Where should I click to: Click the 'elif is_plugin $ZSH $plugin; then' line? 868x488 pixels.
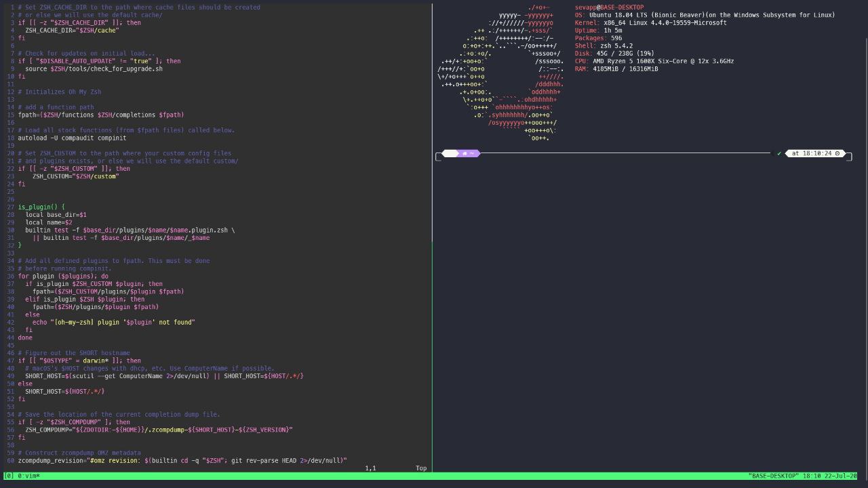coord(85,300)
